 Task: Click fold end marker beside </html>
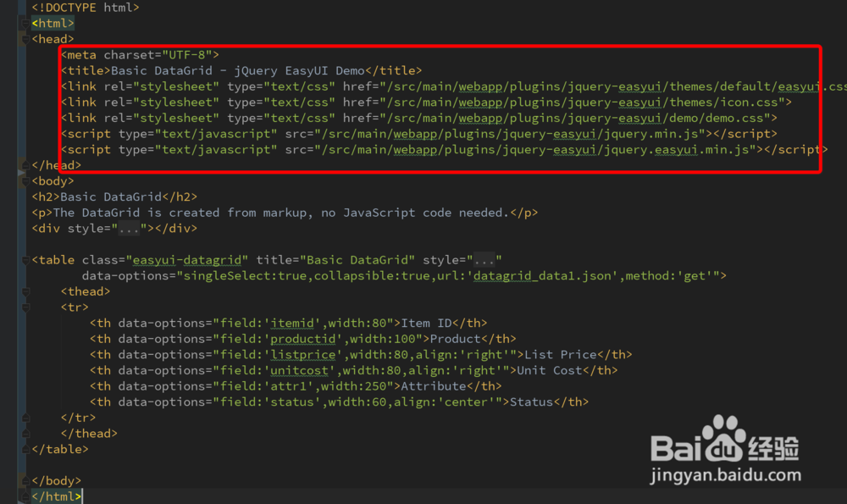point(25,496)
